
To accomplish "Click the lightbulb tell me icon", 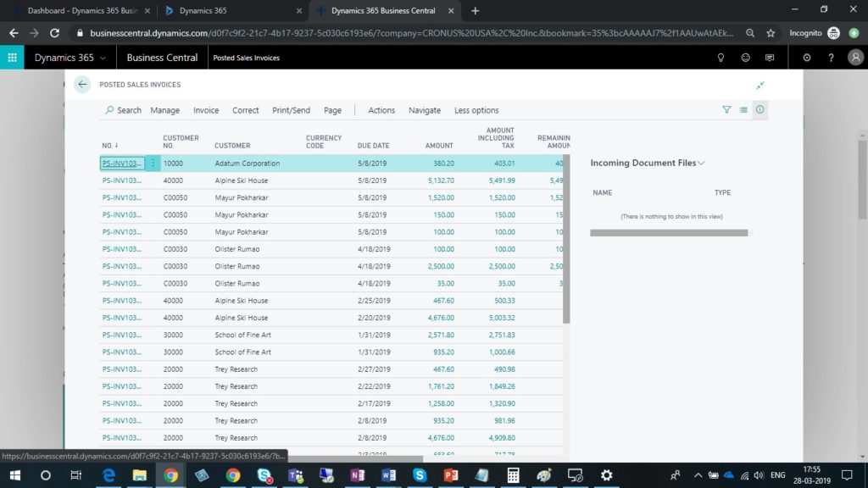I will click(721, 58).
